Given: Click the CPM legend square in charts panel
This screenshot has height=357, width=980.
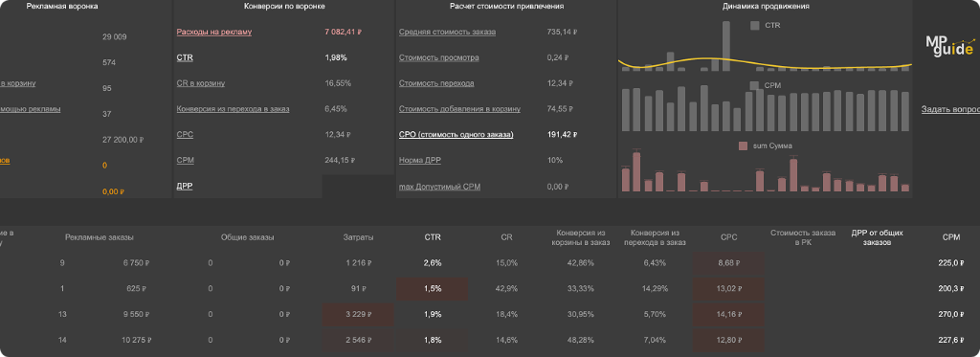Looking at the screenshot, I should (755, 85).
